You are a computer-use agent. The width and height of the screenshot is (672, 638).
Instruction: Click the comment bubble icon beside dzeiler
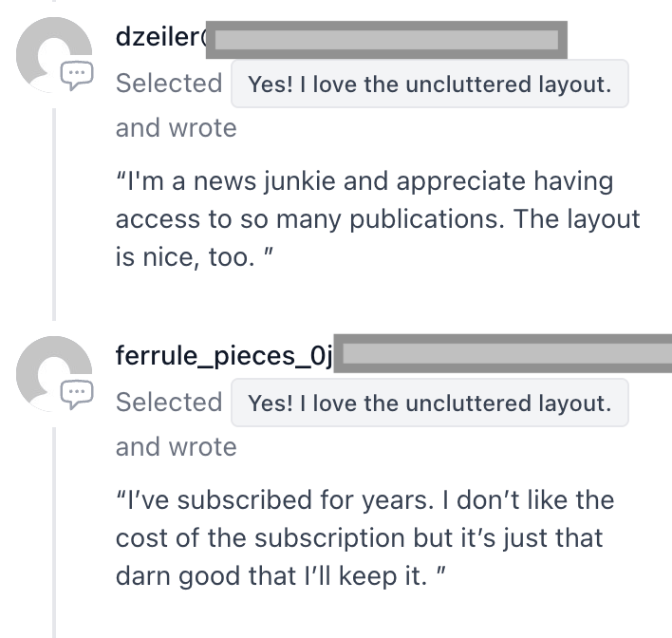click(77, 73)
